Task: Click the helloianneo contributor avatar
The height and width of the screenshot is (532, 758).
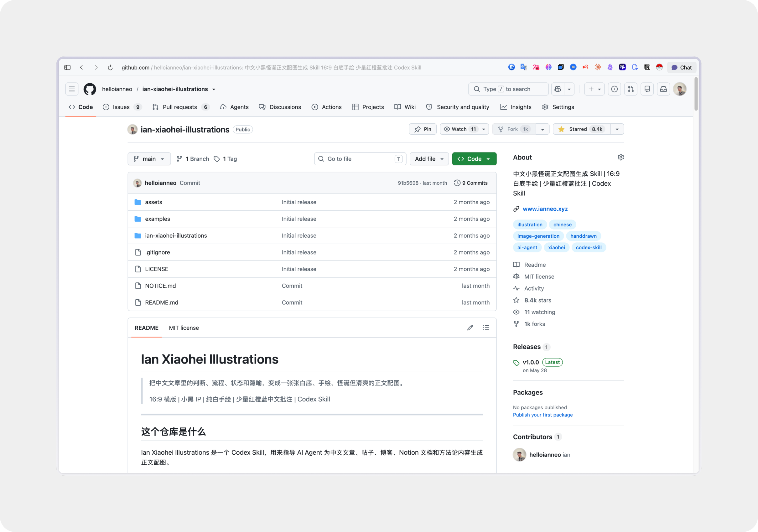Action: pos(519,455)
